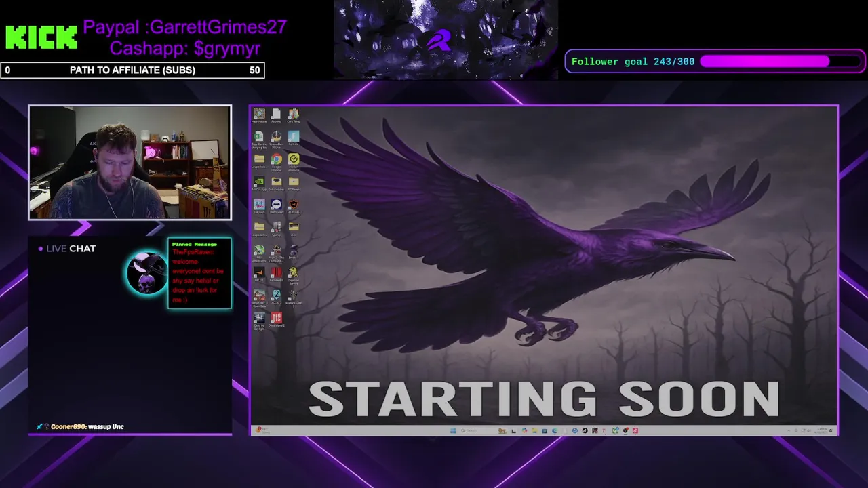Image resolution: width=868 pixels, height=488 pixels.
Task: Launch FACEIT AC anti-cheat shortcut
Action: 294,205
